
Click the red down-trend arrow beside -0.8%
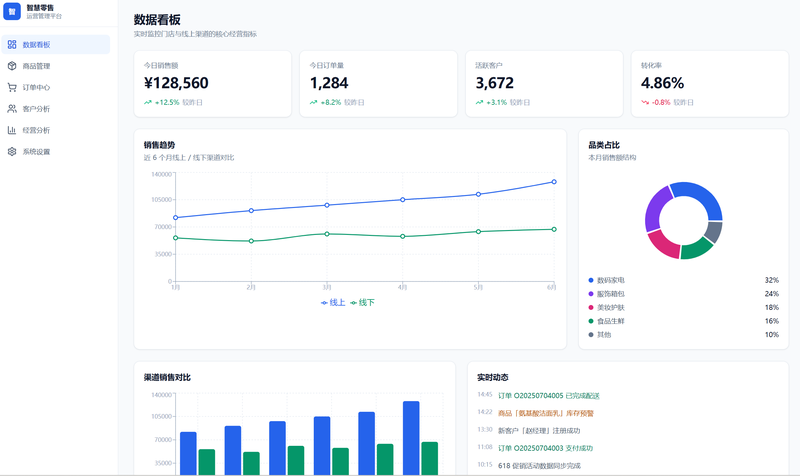pos(645,103)
